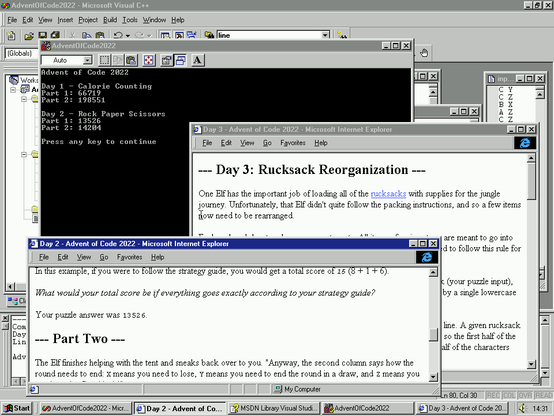This screenshot has width=554, height=416.
Task: Open the Undo history dropdown arrow
Action: point(128,36)
